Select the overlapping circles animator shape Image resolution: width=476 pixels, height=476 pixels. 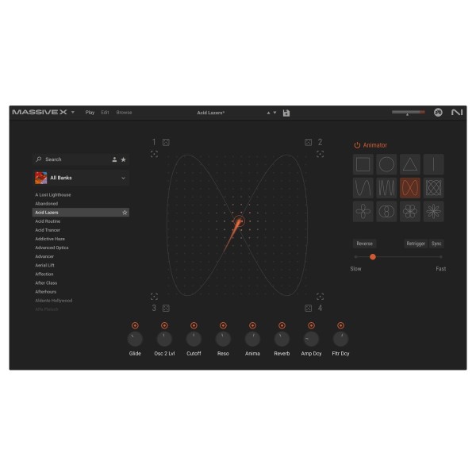click(386, 211)
